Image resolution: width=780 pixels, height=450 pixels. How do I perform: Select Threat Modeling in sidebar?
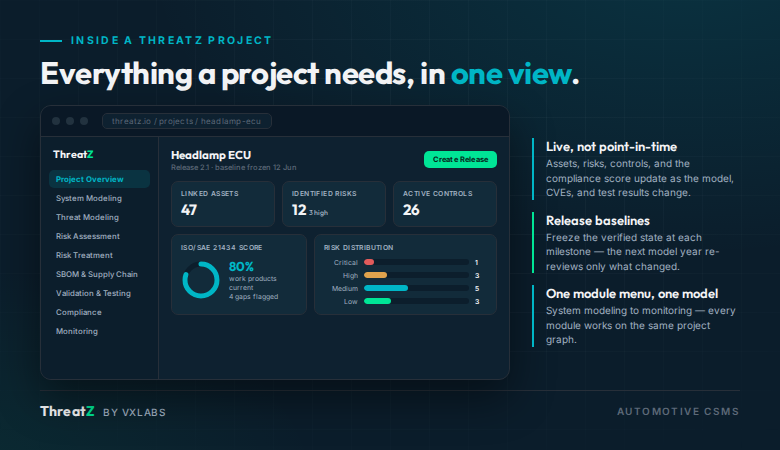click(x=88, y=217)
